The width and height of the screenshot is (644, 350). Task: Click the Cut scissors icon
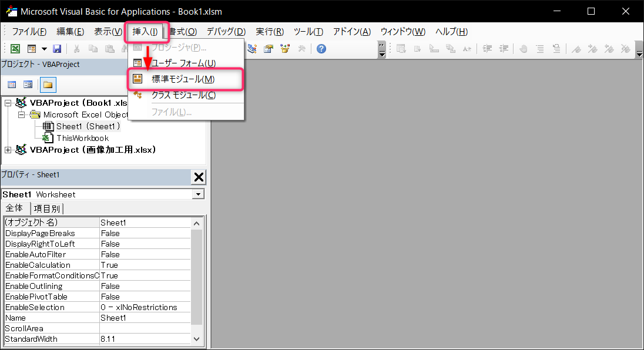(76, 49)
